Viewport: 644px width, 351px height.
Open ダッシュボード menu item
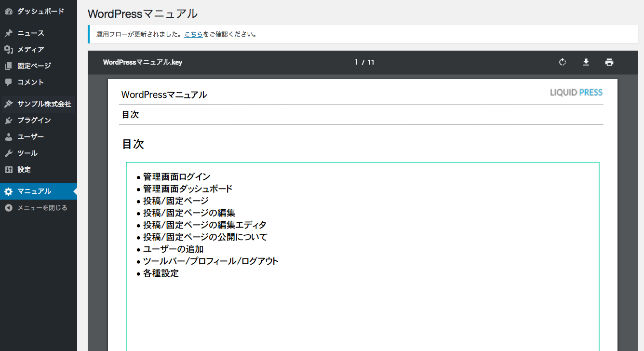(x=39, y=11)
